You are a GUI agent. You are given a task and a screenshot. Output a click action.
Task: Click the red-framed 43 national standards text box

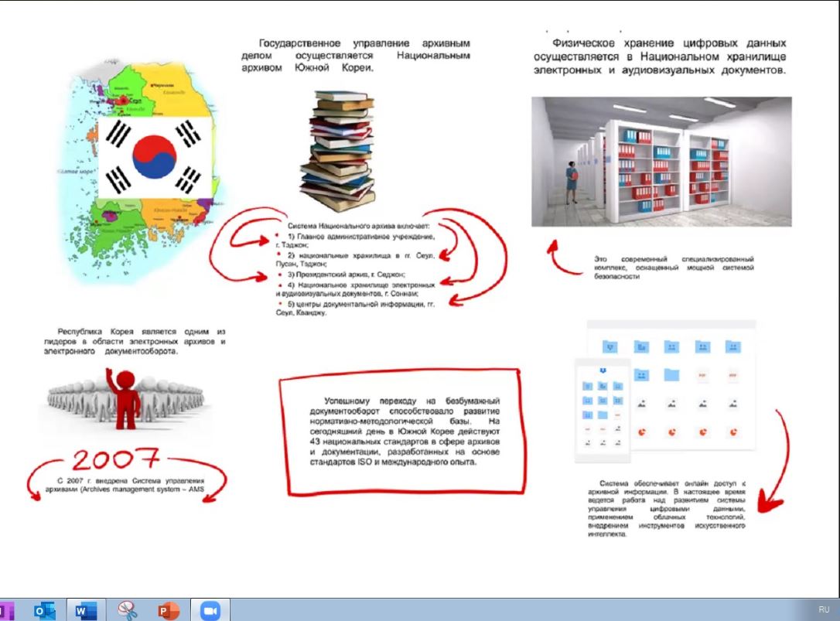(402, 432)
